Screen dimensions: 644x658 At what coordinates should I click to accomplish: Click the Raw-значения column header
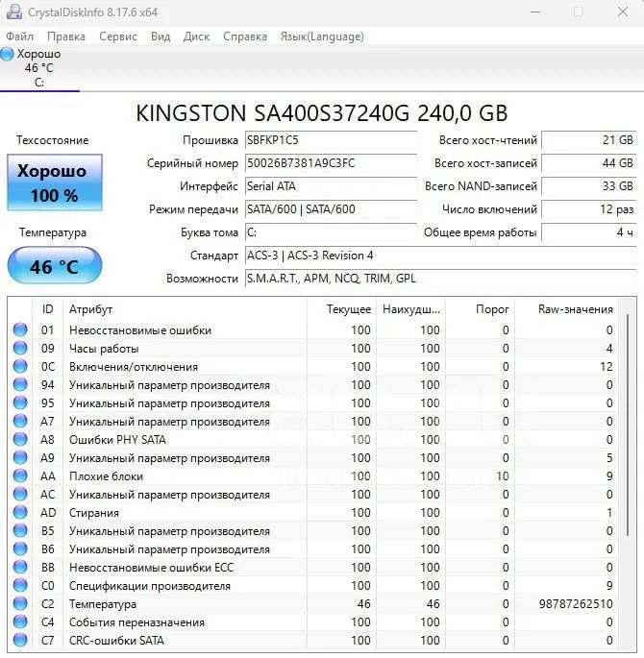[567, 309]
